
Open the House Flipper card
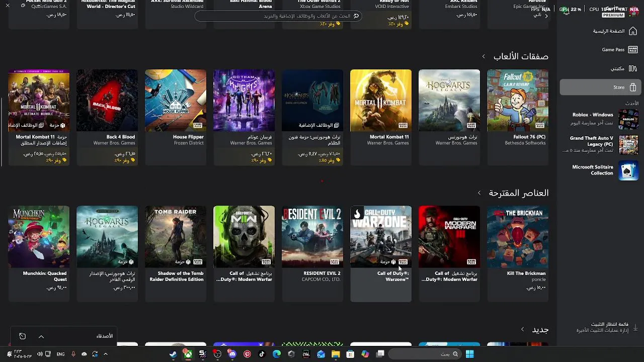[x=176, y=117]
